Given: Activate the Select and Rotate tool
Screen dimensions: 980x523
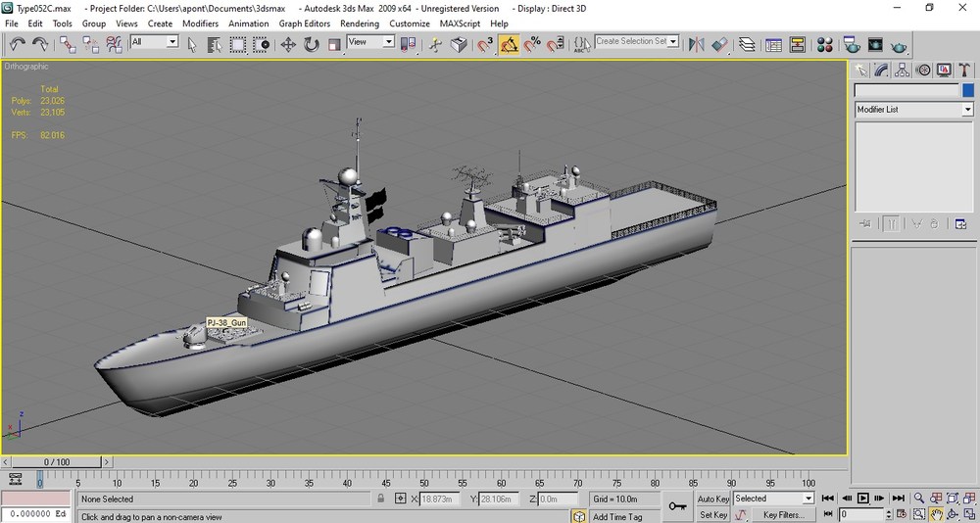Looking at the screenshot, I should [312, 44].
